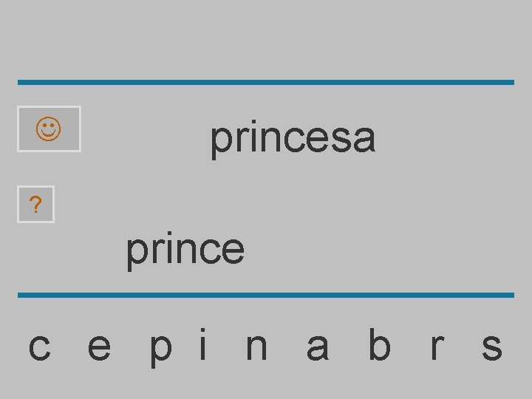Click last letter e of prince
Image resolution: width=532 pixels, height=399 pixels.
point(232,250)
